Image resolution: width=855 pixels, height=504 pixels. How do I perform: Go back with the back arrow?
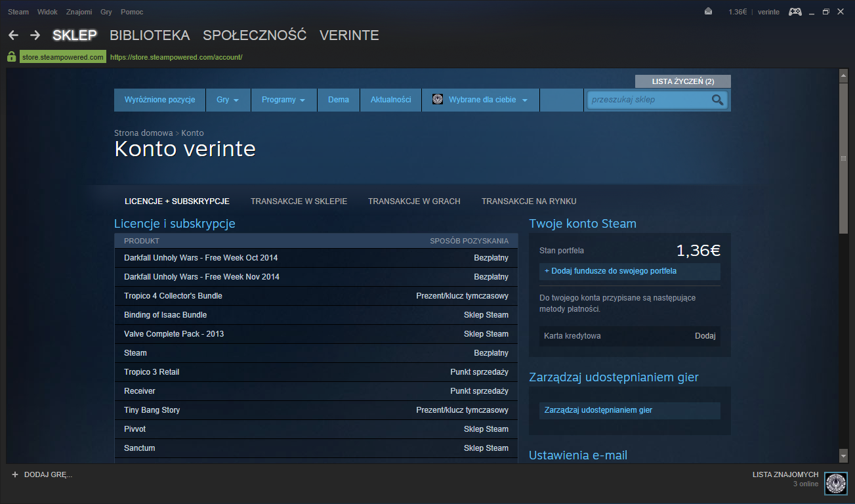(13, 35)
